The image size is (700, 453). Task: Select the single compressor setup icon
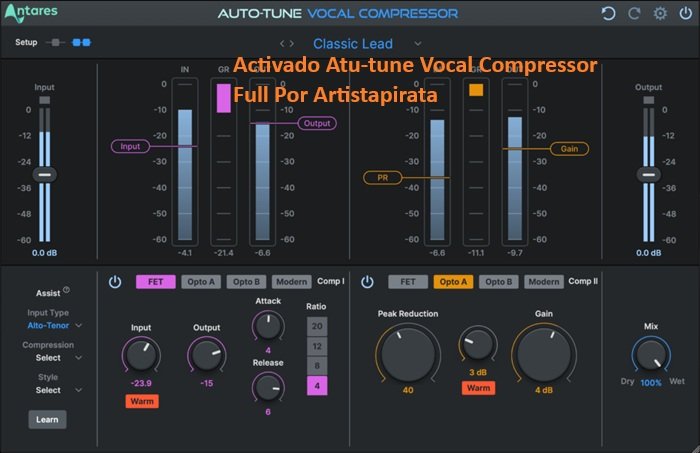tap(55, 42)
